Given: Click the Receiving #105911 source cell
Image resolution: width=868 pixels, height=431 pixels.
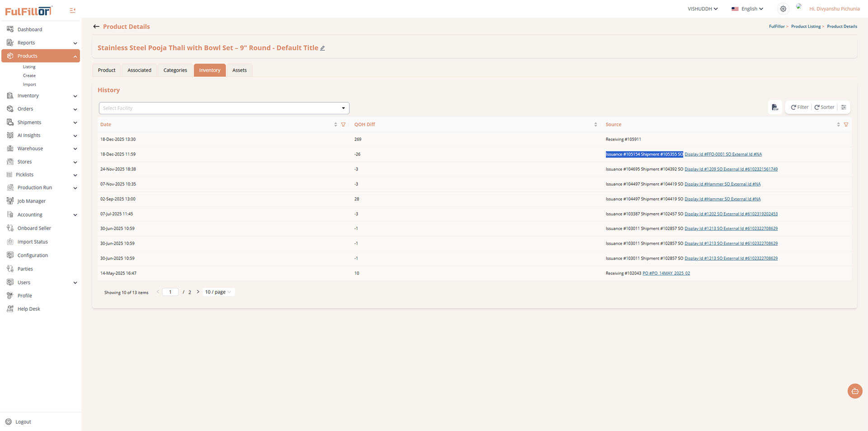Looking at the screenshot, I should [x=623, y=139].
